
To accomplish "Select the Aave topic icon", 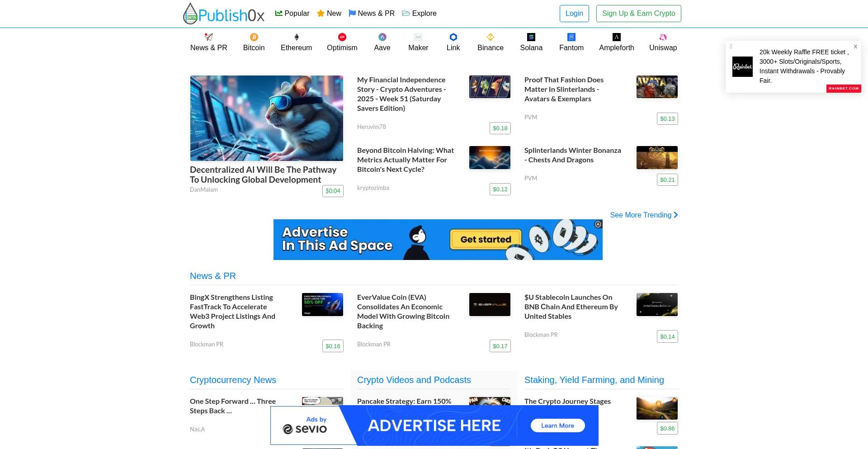I will click(382, 37).
